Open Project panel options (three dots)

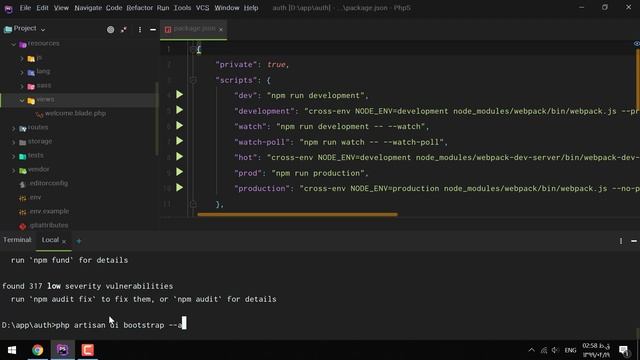pos(140,29)
